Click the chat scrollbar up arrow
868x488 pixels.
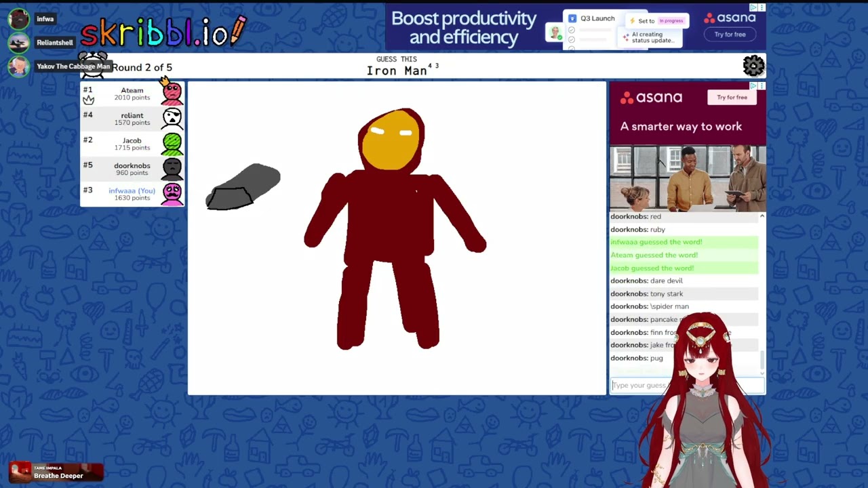[762, 216]
